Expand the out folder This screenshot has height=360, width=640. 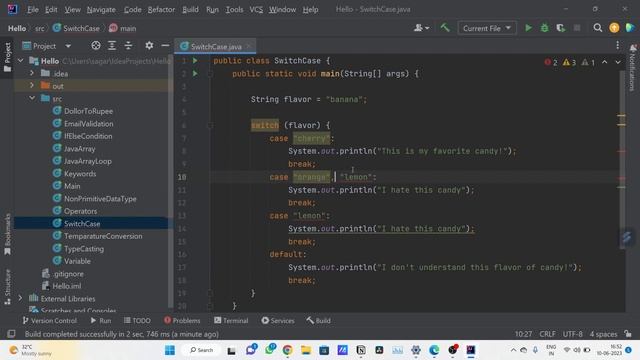tap(32, 86)
